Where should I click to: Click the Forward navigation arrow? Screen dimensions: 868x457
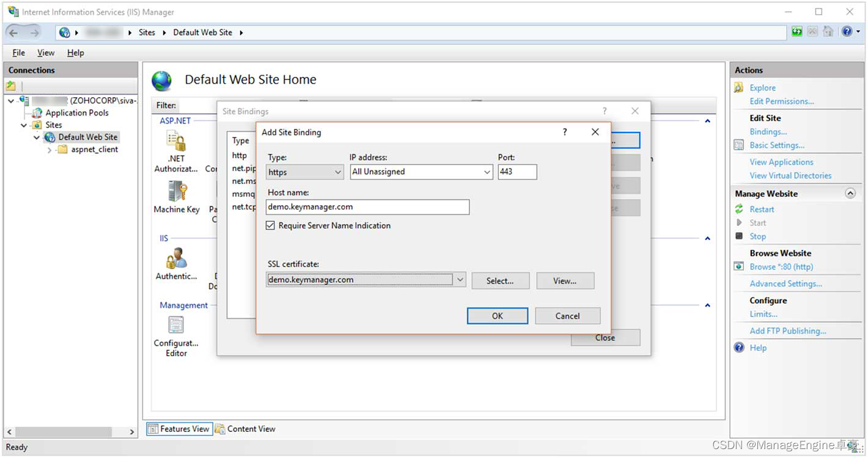click(x=34, y=33)
